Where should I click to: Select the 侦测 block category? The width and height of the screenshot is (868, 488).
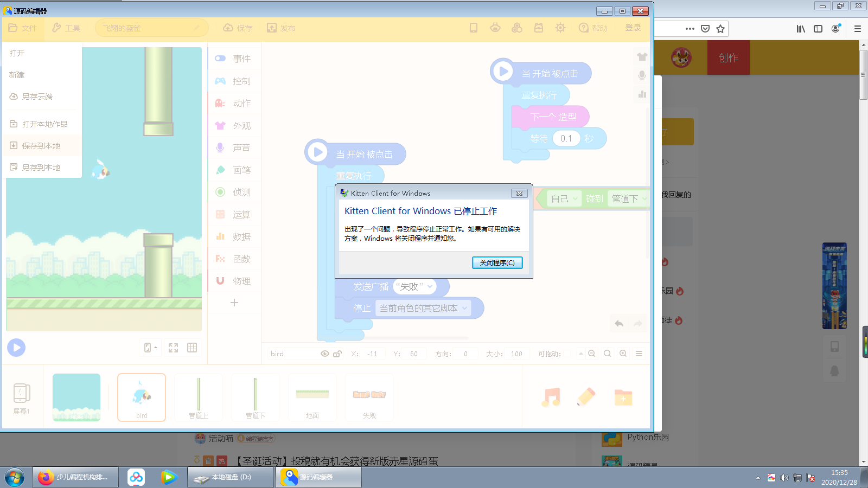tap(234, 192)
